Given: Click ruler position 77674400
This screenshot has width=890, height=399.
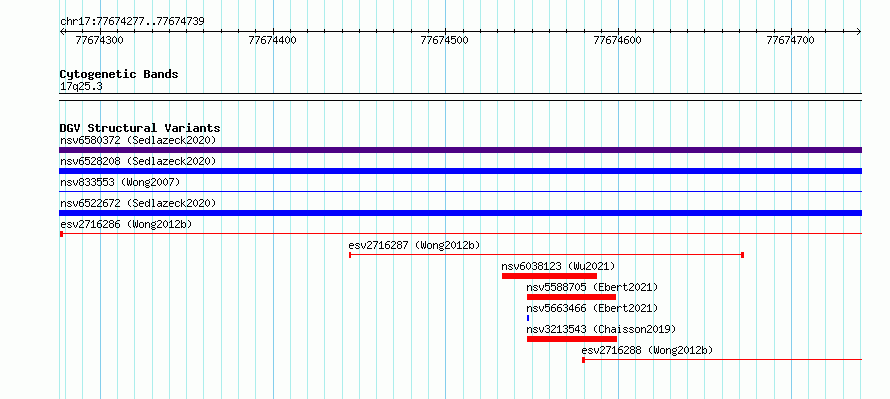Looking at the screenshot, I should [x=272, y=40].
